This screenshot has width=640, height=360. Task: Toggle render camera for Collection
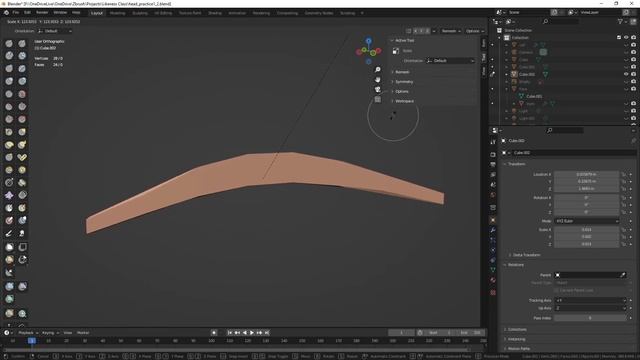click(x=633, y=38)
